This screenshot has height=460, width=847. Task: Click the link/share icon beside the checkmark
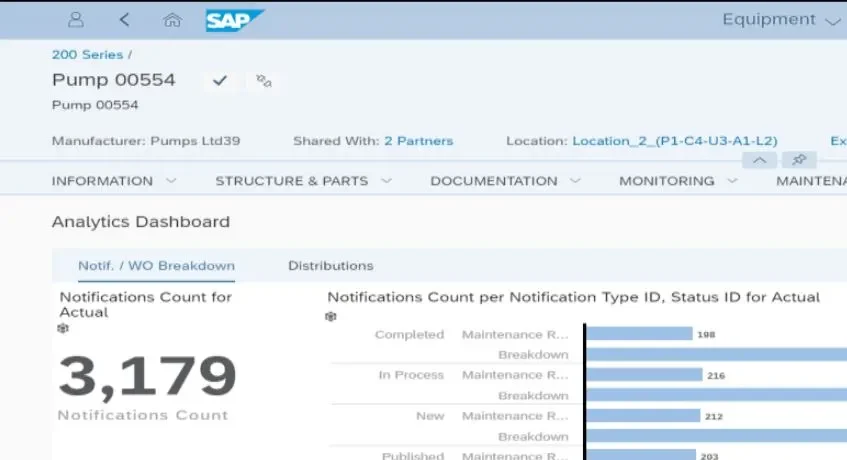coord(264,81)
